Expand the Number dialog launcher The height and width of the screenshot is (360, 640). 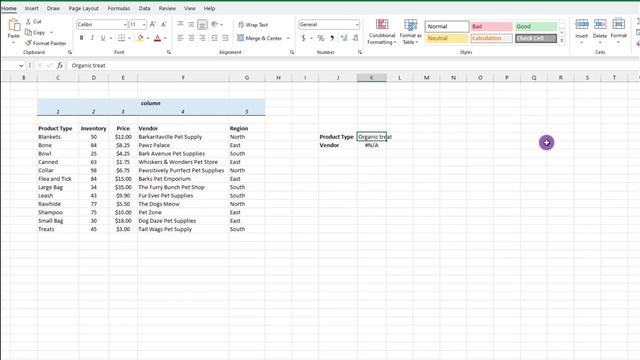click(360, 52)
